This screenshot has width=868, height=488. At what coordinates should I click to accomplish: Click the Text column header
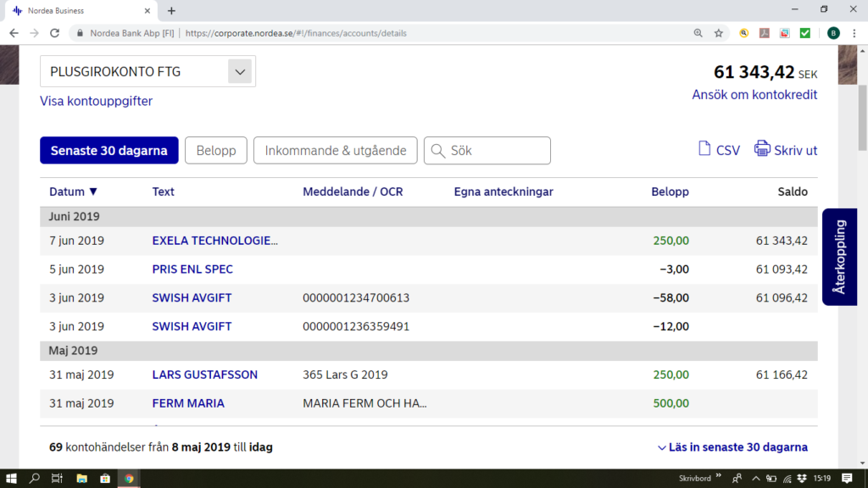[164, 191]
